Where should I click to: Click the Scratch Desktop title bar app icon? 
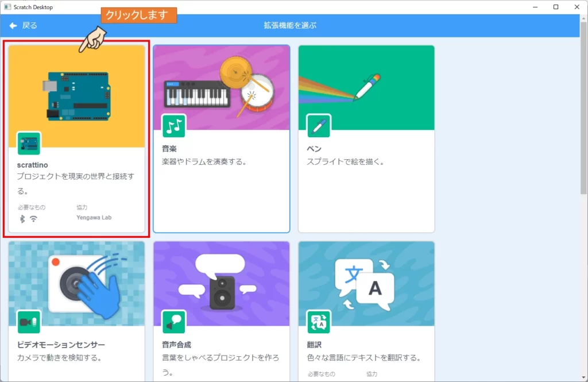pyautogui.click(x=7, y=7)
